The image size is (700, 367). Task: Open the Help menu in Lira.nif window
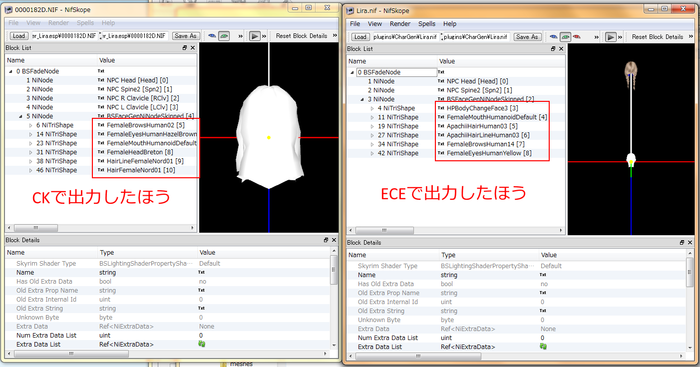pos(450,24)
